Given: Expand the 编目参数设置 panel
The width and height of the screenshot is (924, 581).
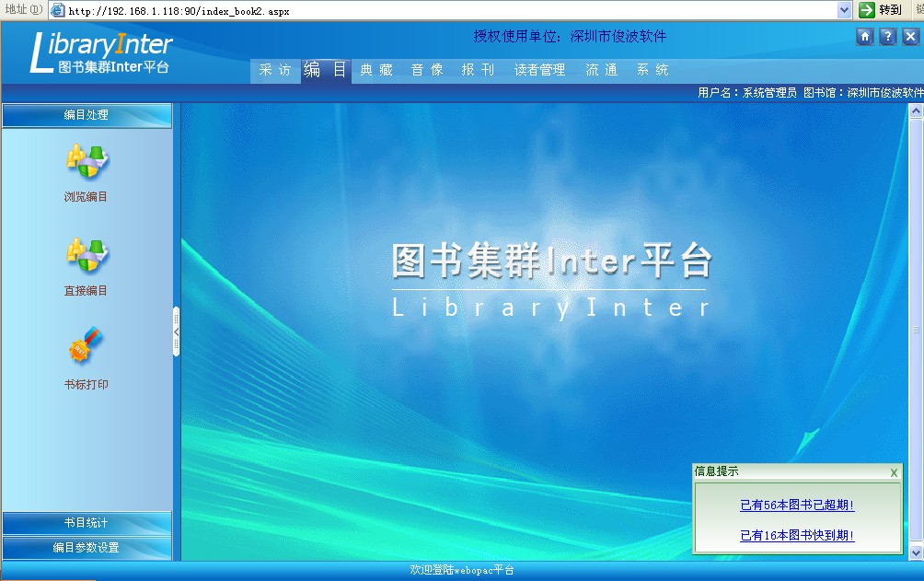Looking at the screenshot, I should [86, 547].
